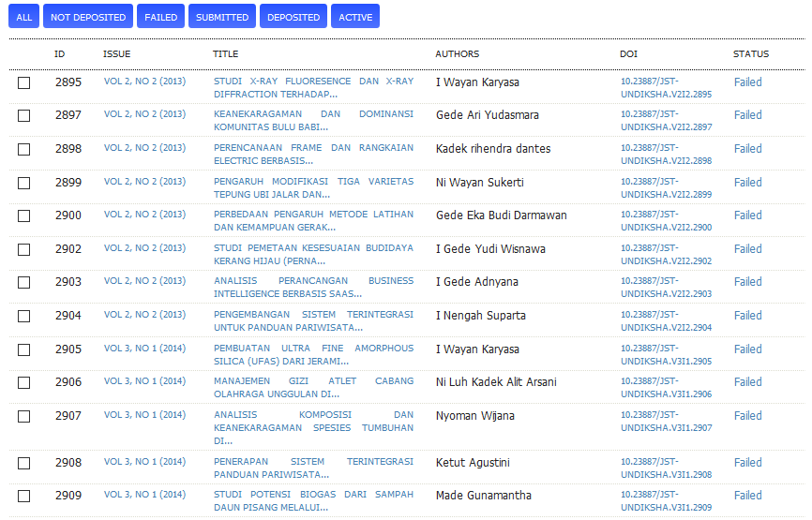Check the row for ID 2907
This screenshot has height=520, width=812.
(24, 417)
